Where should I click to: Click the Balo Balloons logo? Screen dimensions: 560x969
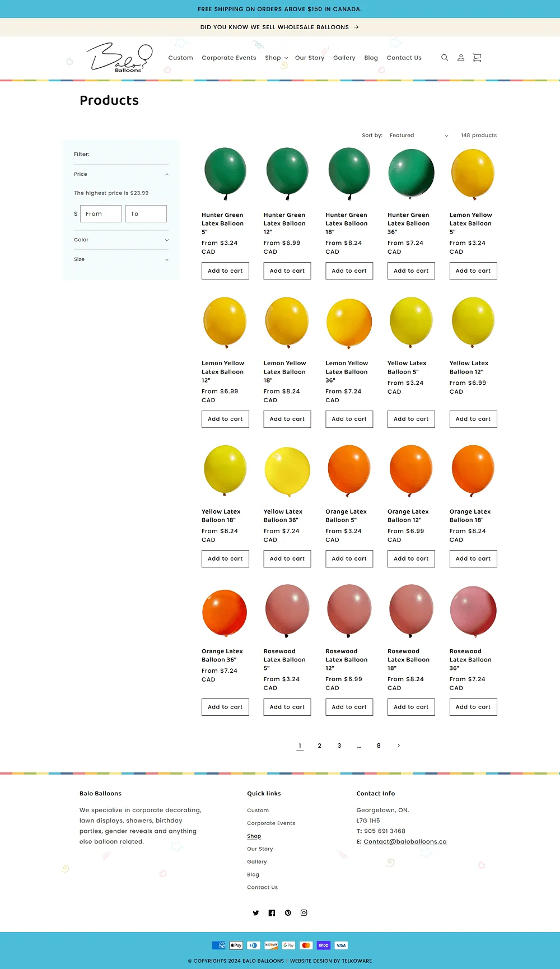(119, 58)
